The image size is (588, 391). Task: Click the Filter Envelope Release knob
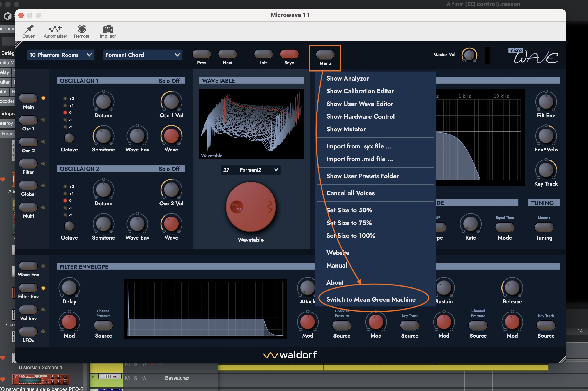click(x=512, y=287)
